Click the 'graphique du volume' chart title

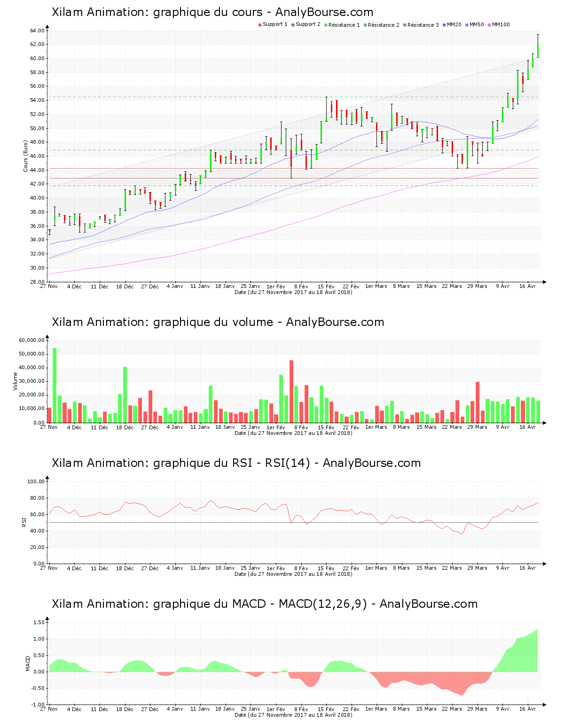tap(218, 322)
